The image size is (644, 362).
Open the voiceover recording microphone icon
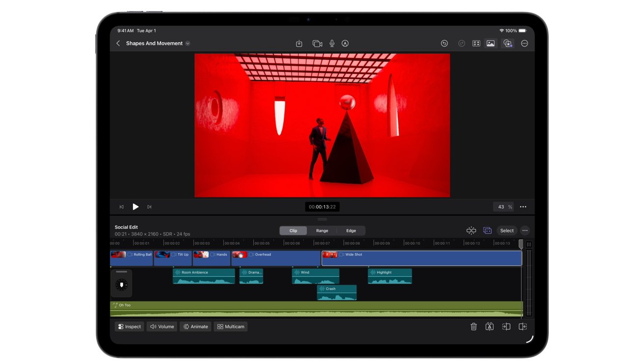point(332,43)
